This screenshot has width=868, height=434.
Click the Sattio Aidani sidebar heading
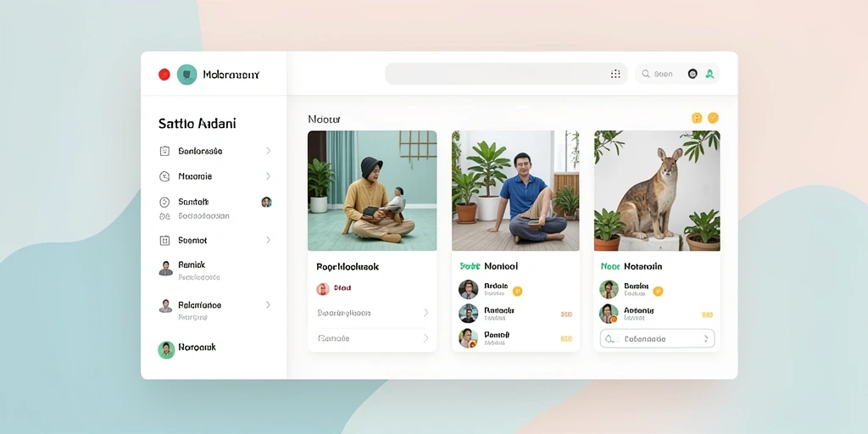click(x=197, y=124)
